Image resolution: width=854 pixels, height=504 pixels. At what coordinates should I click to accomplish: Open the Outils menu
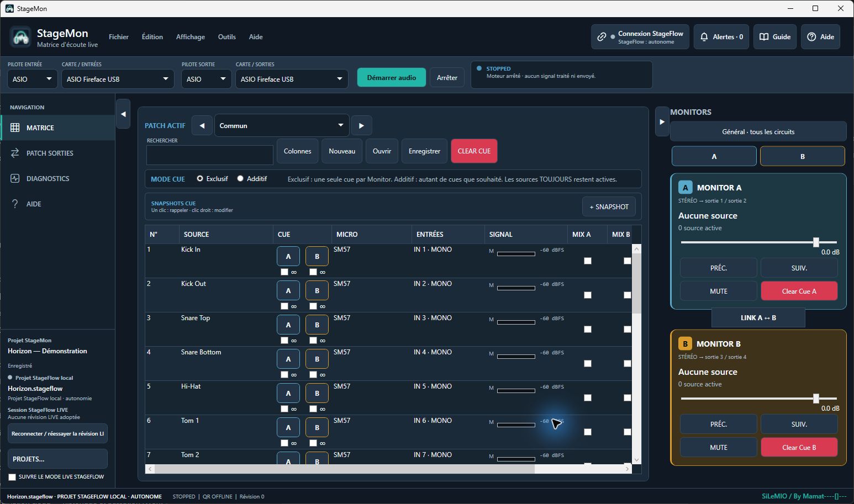[x=227, y=37]
